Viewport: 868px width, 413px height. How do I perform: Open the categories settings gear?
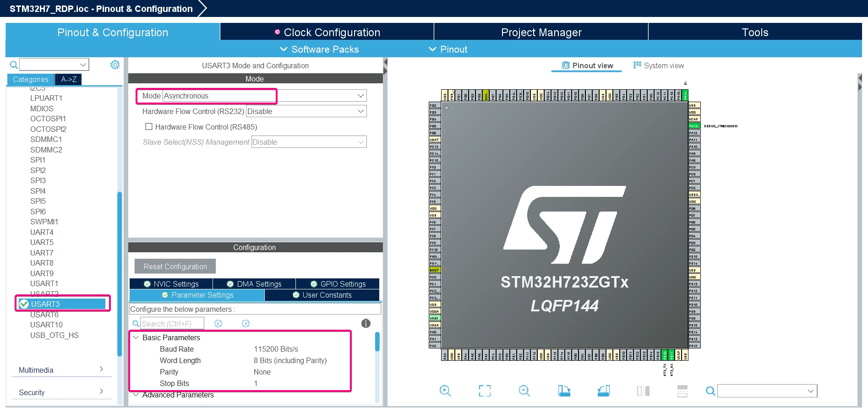[115, 65]
